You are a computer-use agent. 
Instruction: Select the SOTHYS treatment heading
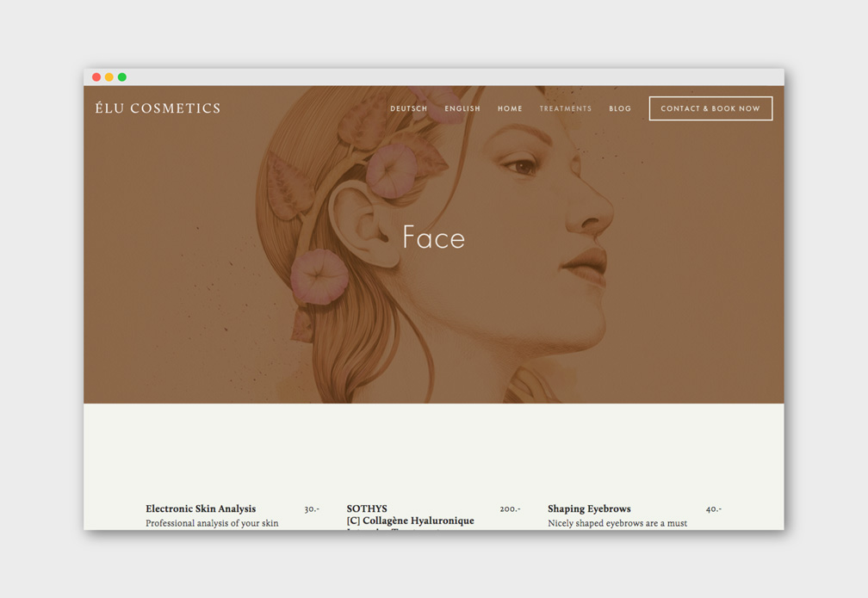pyautogui.click(x=367, y=509)
